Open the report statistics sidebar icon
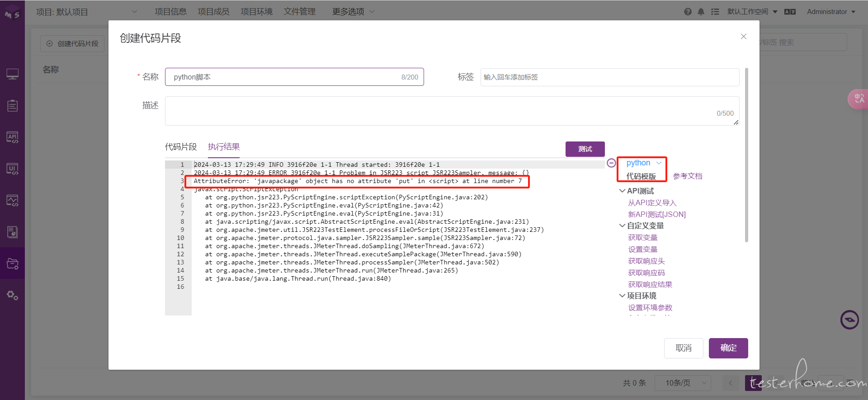Screen dimensions: 868x400 pyautogui.click(x=13, y=232)
